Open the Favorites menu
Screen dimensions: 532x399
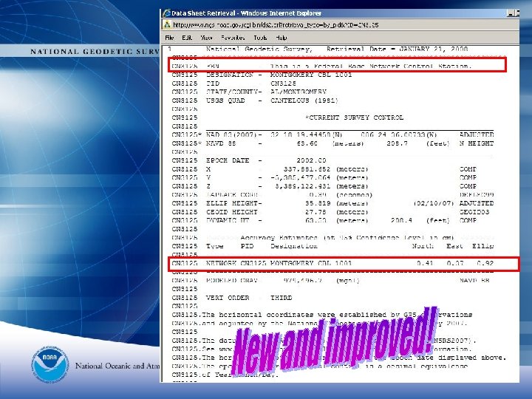tap(233, 38)
